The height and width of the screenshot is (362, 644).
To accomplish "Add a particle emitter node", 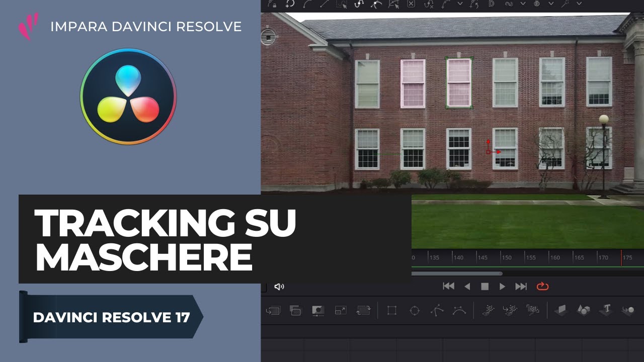I will pyautogui.click(x=488, y=310).
